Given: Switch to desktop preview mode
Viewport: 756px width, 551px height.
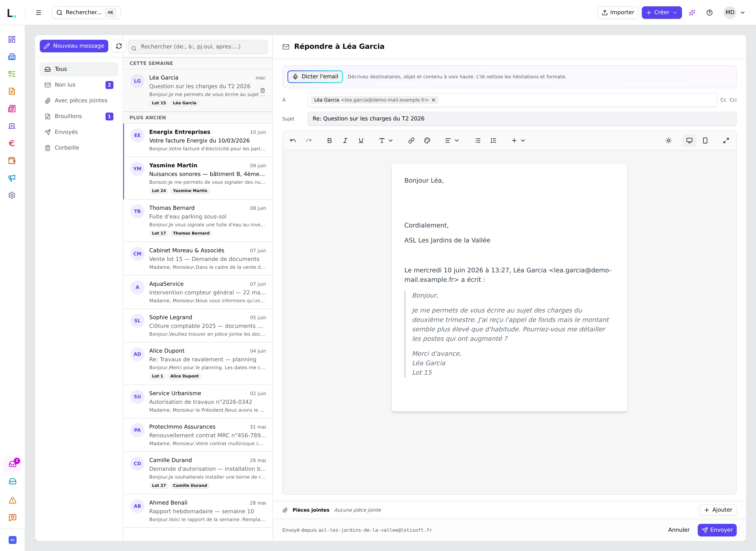Looking at the screenshot, I should pos(689,141).
